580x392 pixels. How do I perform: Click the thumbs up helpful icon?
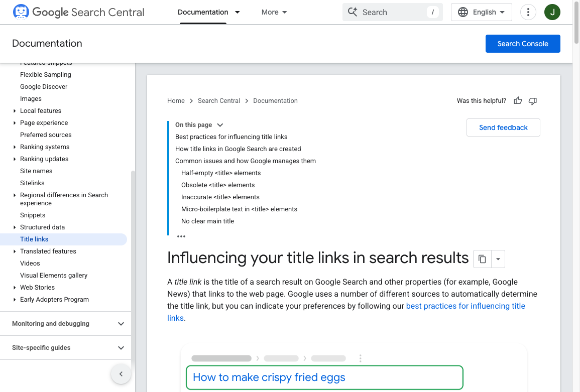[x=518, y=100]
